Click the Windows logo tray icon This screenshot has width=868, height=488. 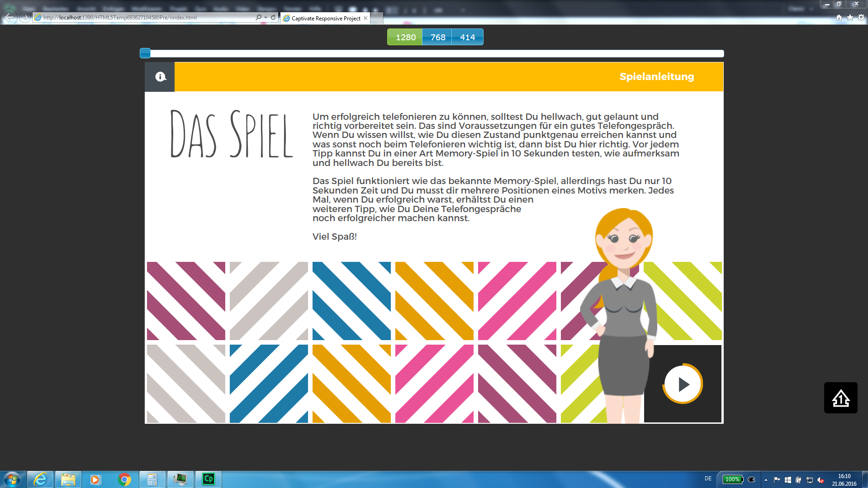[x=787, y=480]
